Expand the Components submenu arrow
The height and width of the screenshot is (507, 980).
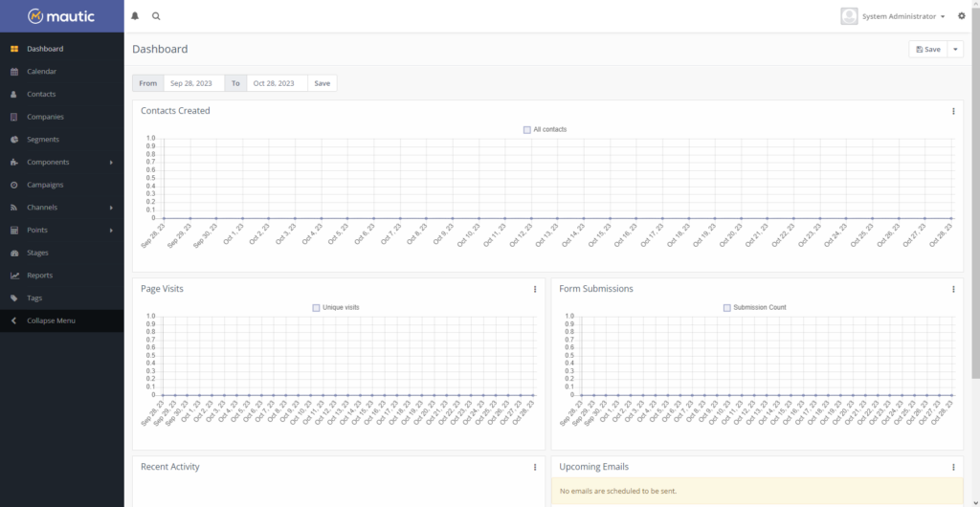[111, 163]
